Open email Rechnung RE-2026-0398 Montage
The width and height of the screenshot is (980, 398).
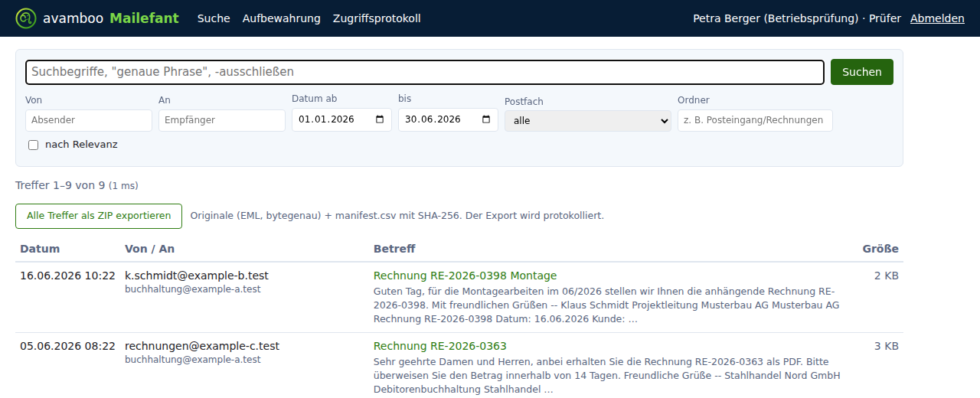[x=465, y=276]
